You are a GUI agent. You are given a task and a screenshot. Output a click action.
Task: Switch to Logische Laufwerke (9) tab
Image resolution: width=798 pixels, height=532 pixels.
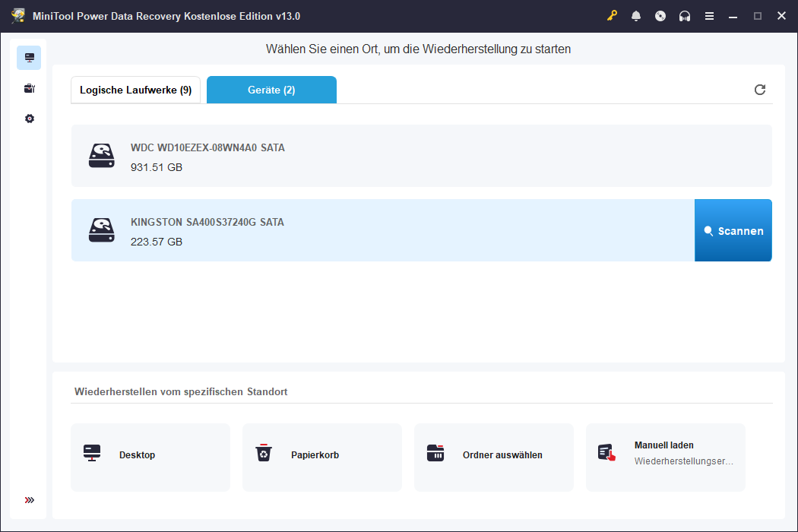135,90
